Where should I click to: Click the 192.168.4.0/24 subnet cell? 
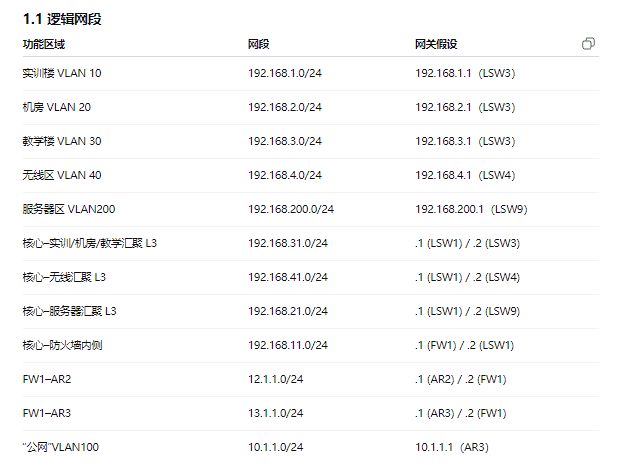coord(285,175)
